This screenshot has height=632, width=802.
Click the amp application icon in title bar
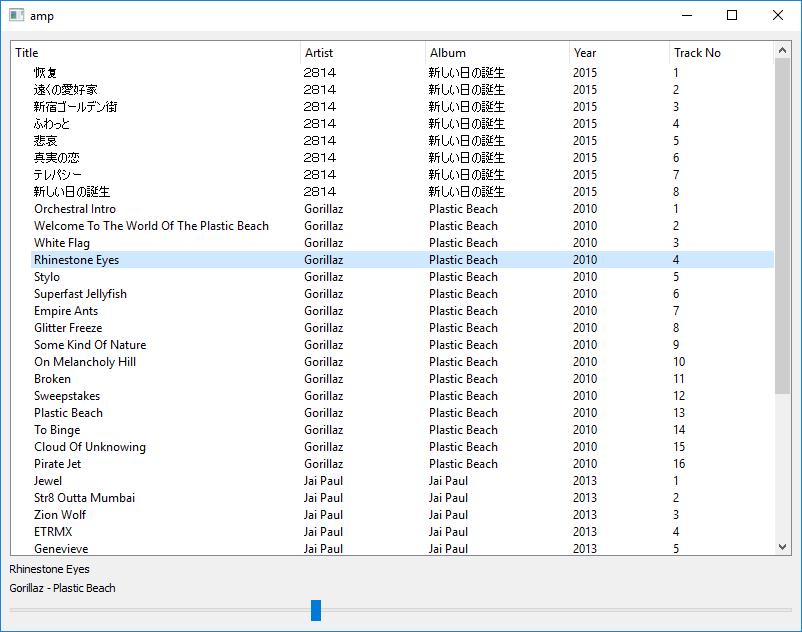pyautogui.click(x=16, y=15)
